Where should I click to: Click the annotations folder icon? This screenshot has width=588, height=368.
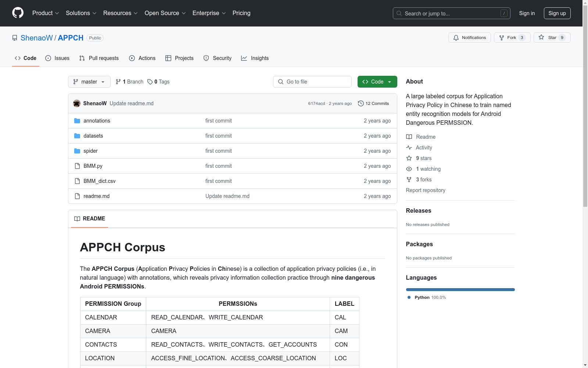(x=77, y=121)
